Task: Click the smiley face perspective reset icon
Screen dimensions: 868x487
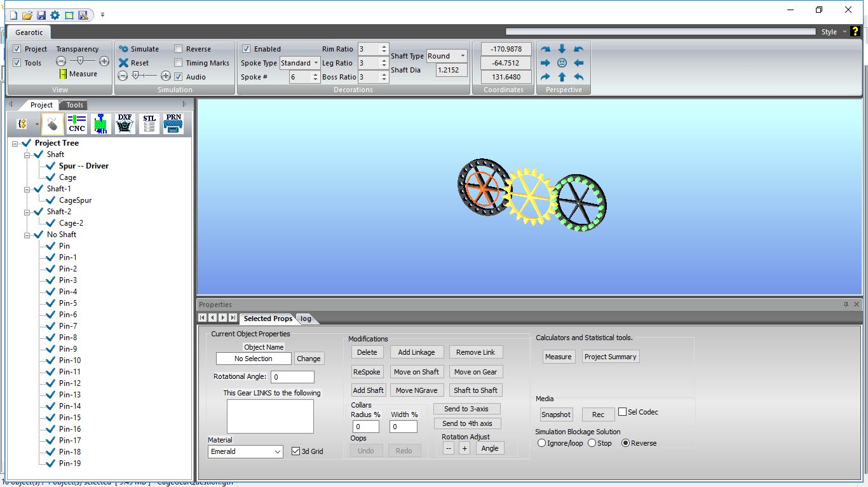Action: click(562, 63)
